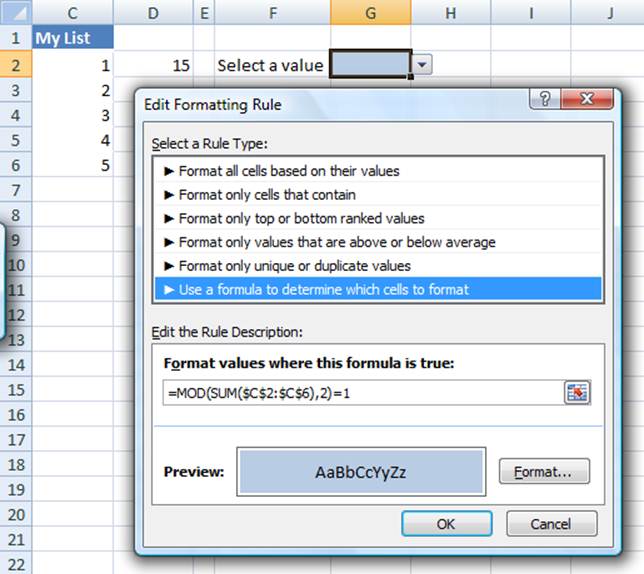Click the range selector icon in formula box

coord(577,393)
